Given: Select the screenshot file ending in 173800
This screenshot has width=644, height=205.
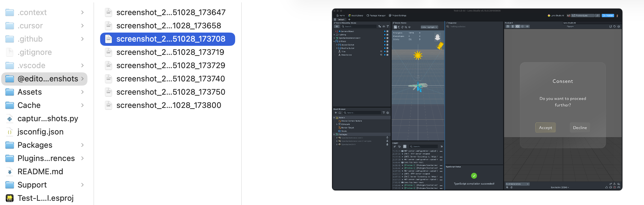Looking at the screenshot, I should pyautogui.click(x=169, y=105).
